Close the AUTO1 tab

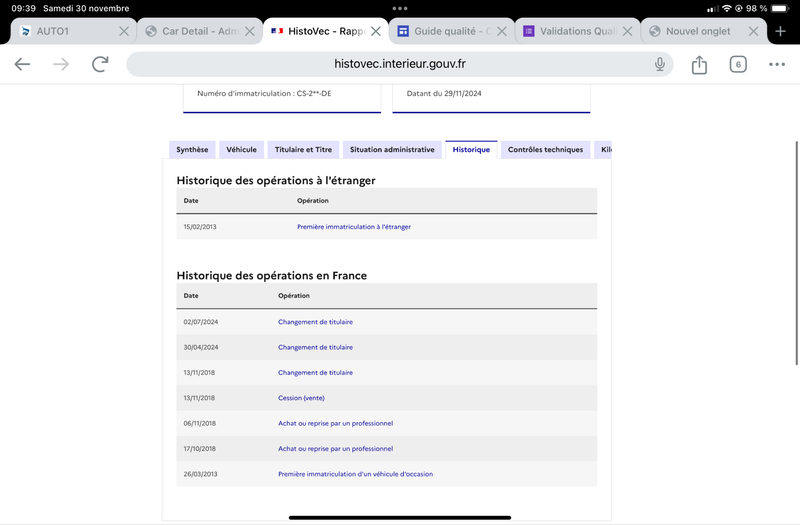(124, 31)
